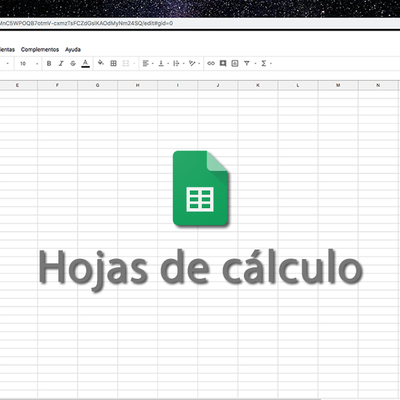Open the Ayuda menu
Viewport: 400px width, 400px height.
[73, 50]
